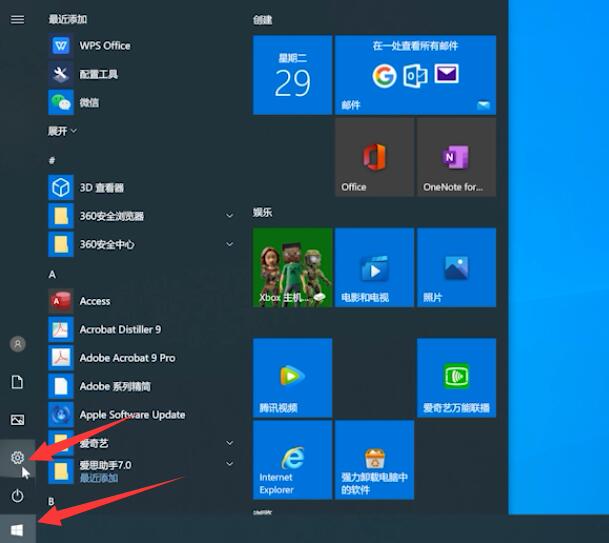Open Pictures from the sidebar
This screenshot has height=543, width=609.
point(17,420)
